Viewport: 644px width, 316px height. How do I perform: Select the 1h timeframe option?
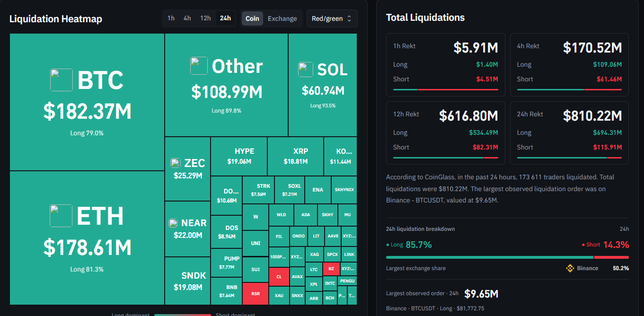(x=171, y=18)
